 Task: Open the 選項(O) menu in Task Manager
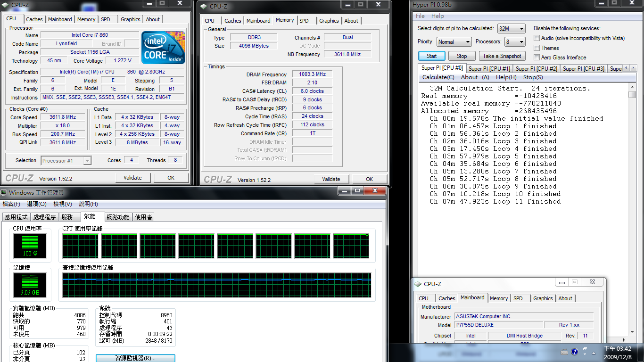pos(37,204)
